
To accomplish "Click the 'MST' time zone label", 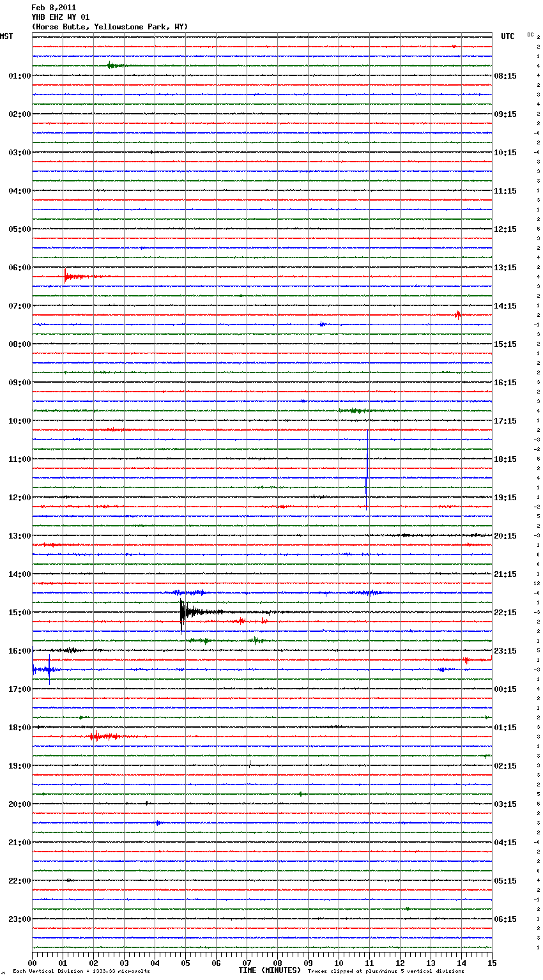I will click(x=6, y=36).
